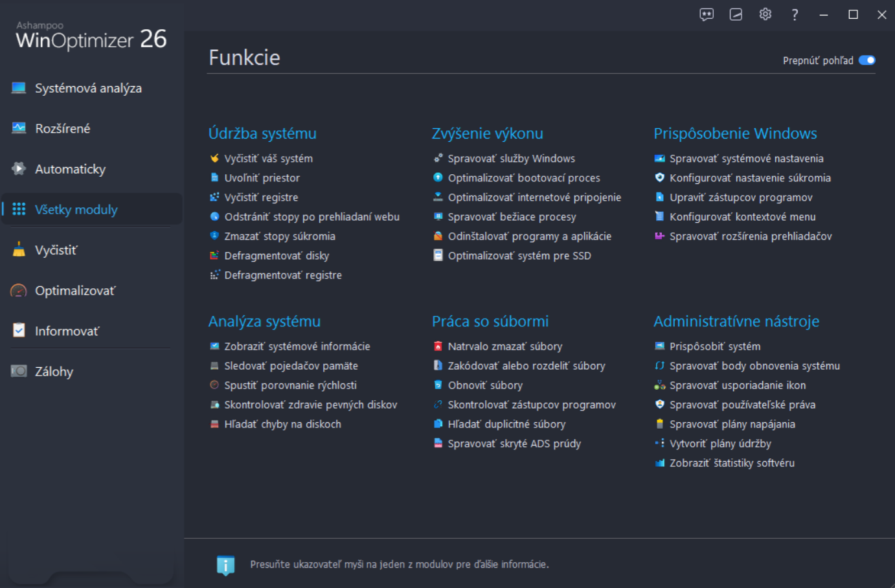
Task: Click the gears icon for Spravovať služby Windows
Action: point(438,159)
